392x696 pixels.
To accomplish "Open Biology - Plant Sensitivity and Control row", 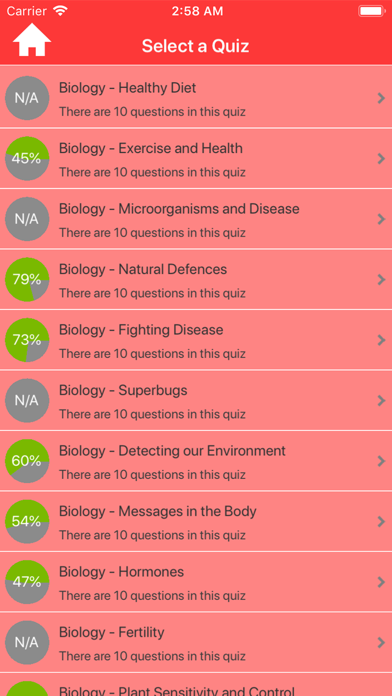I will (196, 685).
